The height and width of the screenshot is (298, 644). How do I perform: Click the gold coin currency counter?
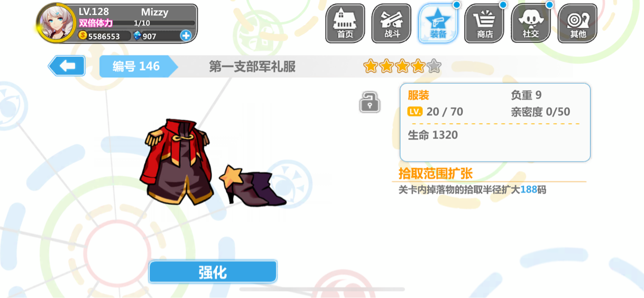click(x=104, y=36)
